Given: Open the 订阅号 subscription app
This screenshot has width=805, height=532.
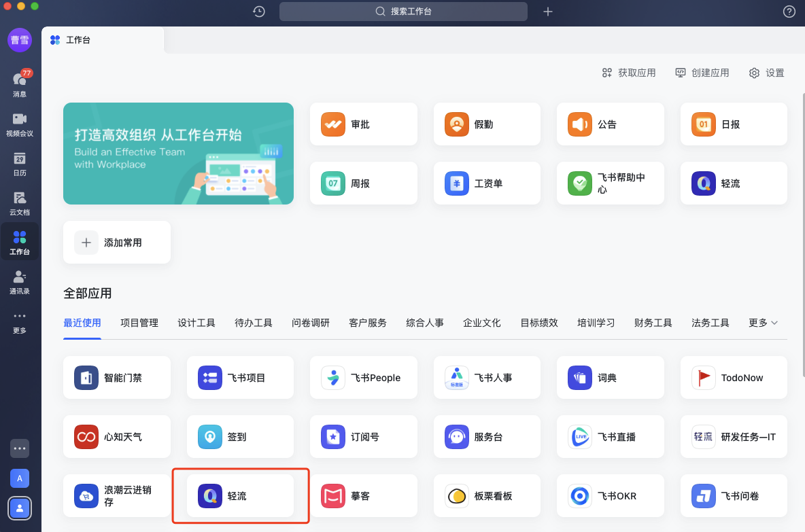Looking at the screenshot, I should [x=364, y=437].
